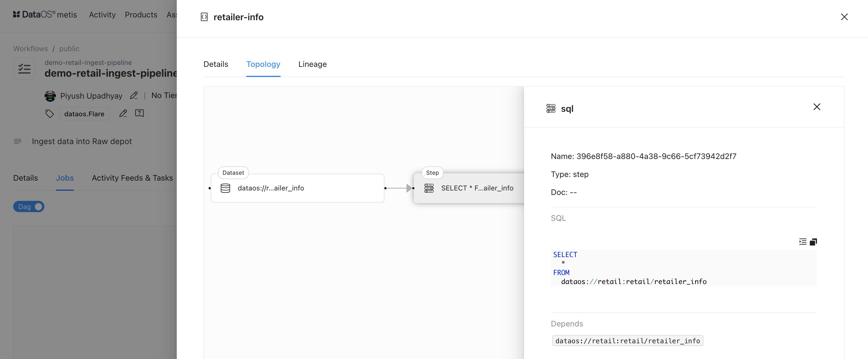Image resolution: width=868 pixels, height=359 pixels.
Task: Toggle visibility of retailer-info panel
Action: click(844, 17)
